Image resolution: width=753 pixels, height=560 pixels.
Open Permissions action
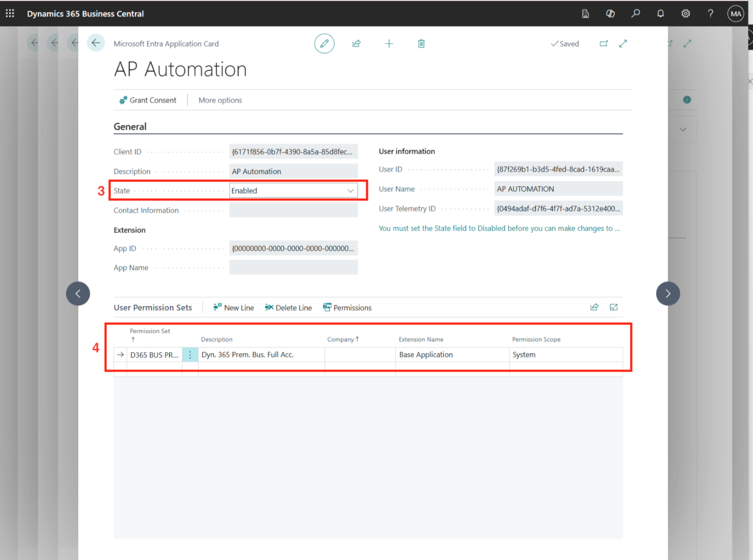[347, 307]
